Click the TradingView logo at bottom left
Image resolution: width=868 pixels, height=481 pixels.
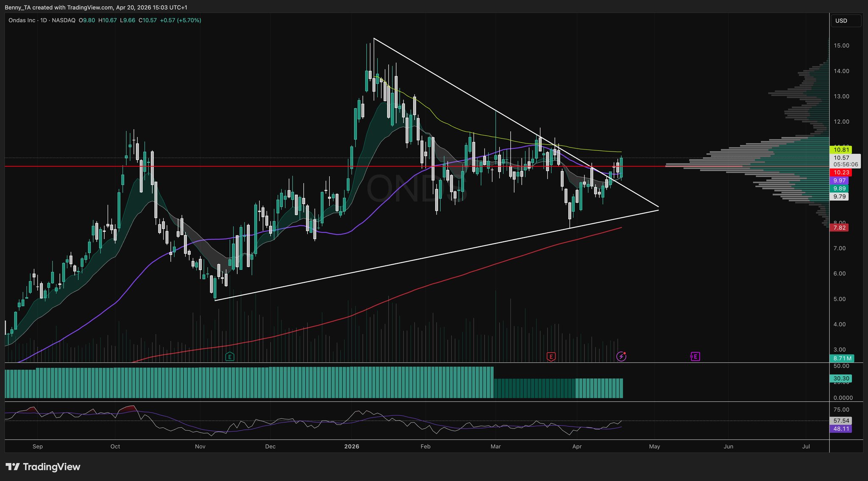click(43, 467)
